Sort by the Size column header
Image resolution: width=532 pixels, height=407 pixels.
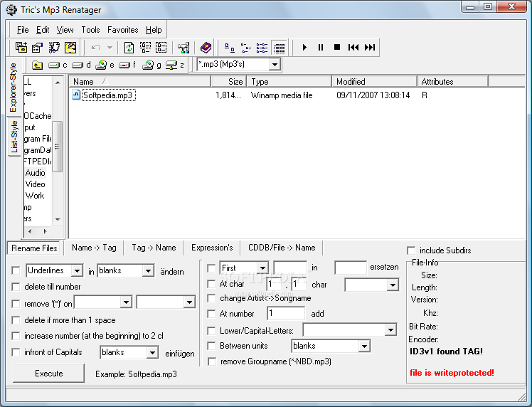[230, 81]
